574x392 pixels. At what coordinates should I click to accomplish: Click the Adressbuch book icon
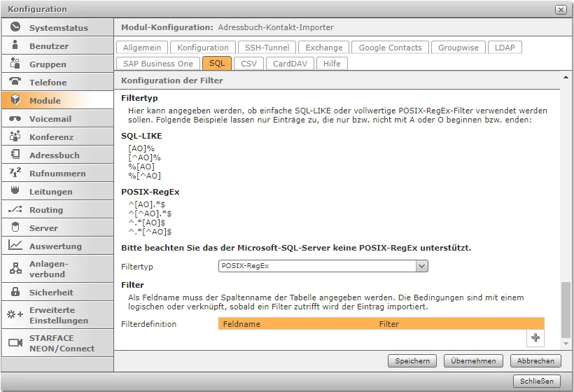15,155
